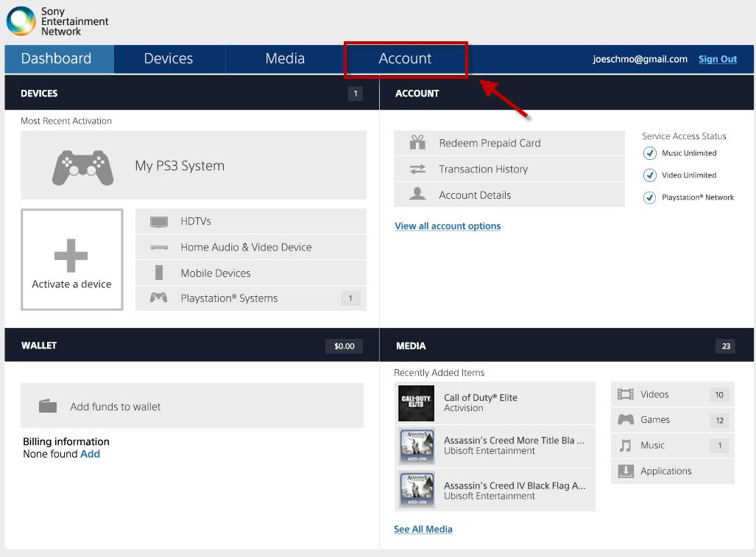Click Assassin's Creed IV Black Flag A... title
The width and height of the screenshot is (756, 557).
pos(515,486)
